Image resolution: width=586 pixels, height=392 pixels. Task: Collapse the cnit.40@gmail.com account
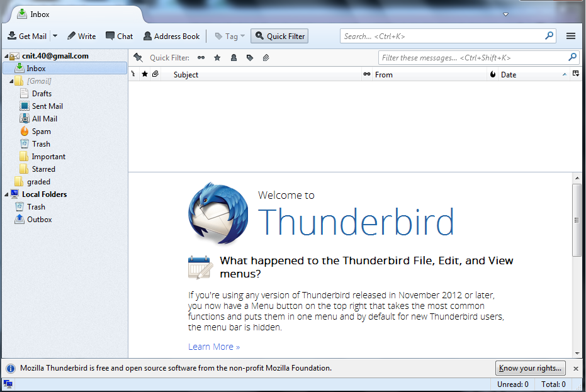(6, 56)
